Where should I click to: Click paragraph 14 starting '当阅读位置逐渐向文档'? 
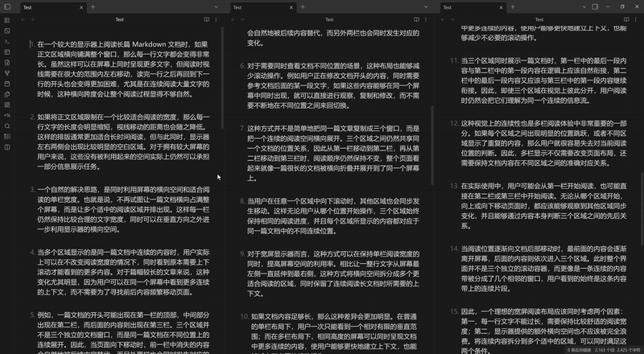click(544, 269)
